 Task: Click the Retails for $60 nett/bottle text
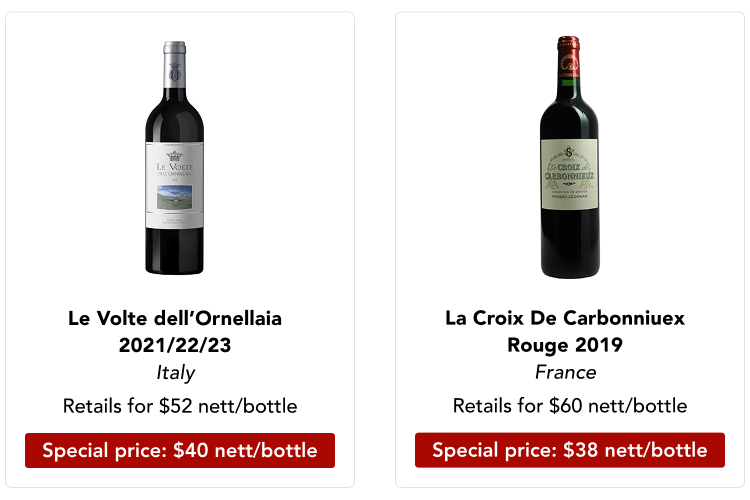coord(570,406)
